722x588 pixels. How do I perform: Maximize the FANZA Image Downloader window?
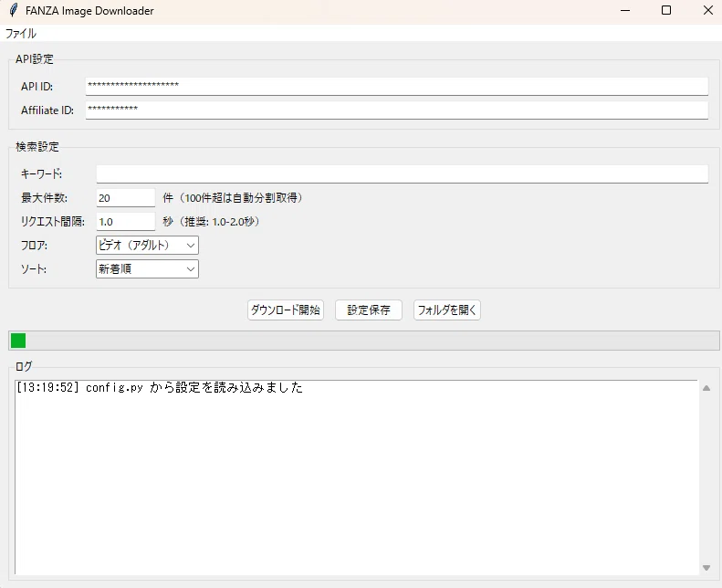point(665,10)
